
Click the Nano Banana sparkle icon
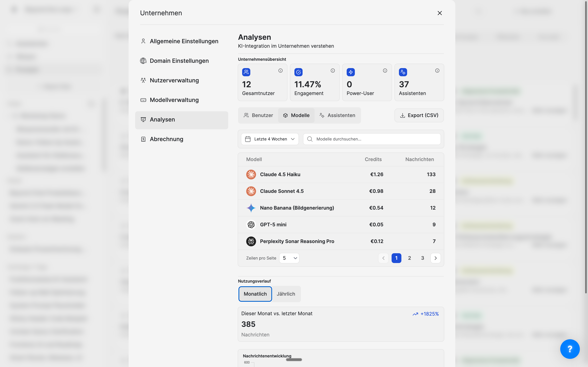251,208
